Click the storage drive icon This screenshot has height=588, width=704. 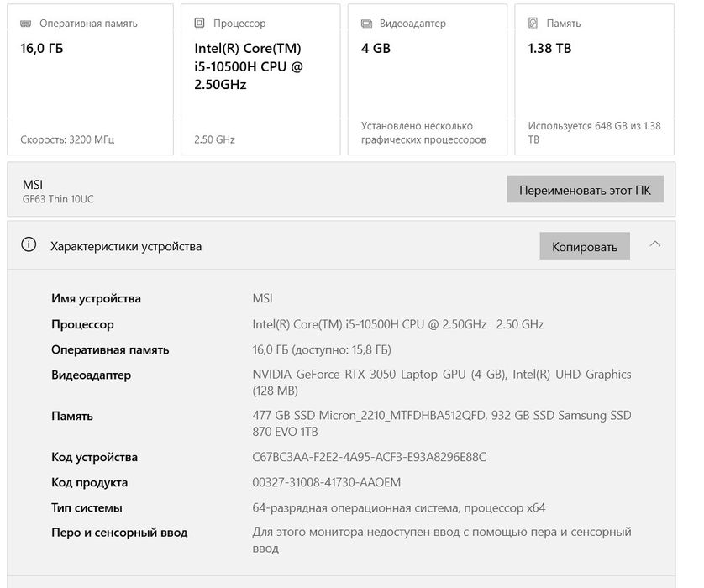(533, 23)
